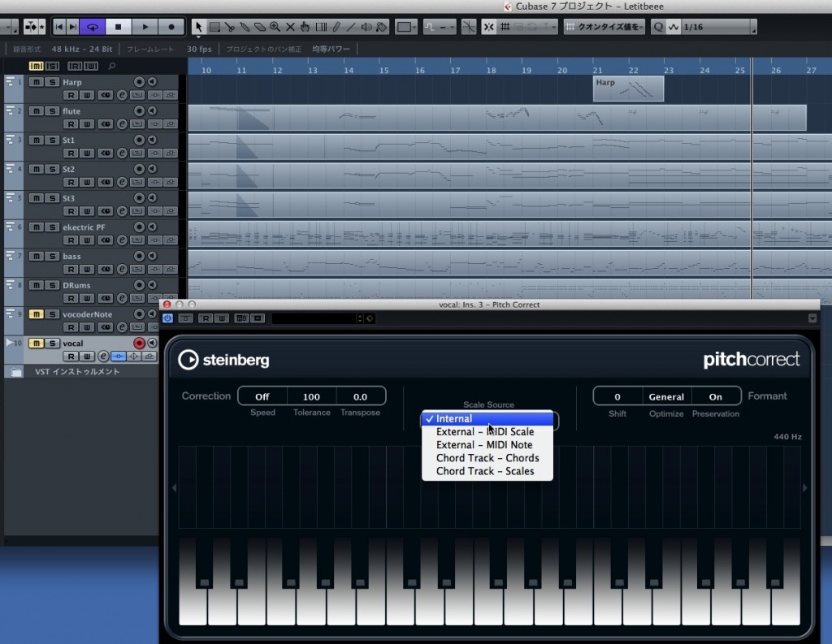This screenshot has width=832, height=644.
Task: Mute the Harp track
Action: pos(36,82)
